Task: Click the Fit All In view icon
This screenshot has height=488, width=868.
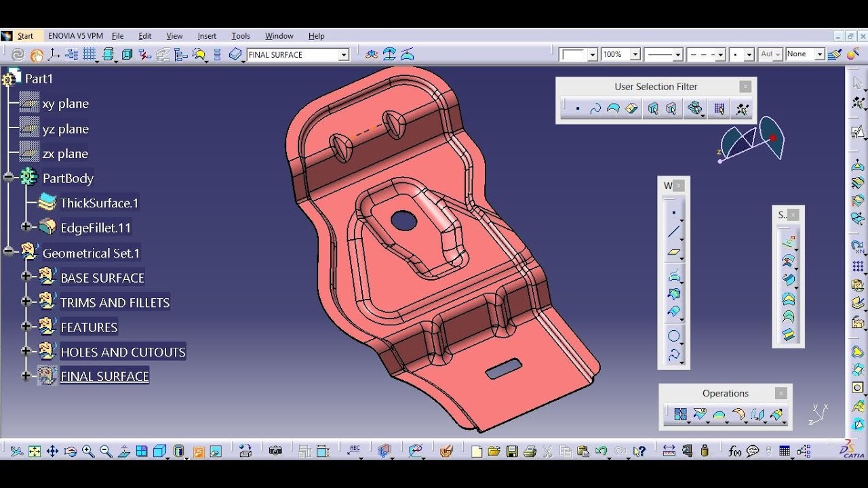Action: [x=35, y=451]
